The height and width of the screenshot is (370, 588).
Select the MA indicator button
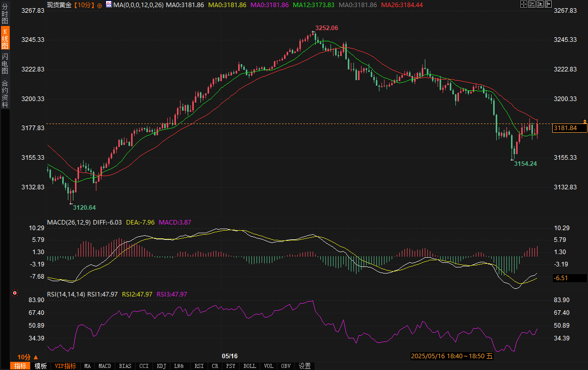(x=87, y=366)
